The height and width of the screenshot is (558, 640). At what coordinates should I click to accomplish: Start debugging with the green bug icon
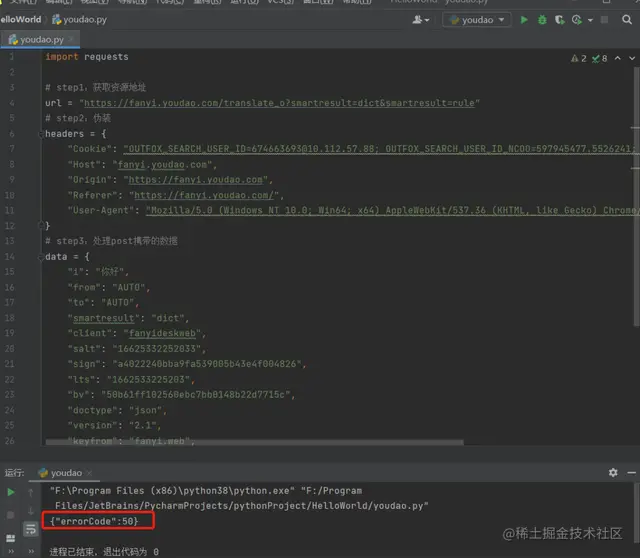point(542,20)
